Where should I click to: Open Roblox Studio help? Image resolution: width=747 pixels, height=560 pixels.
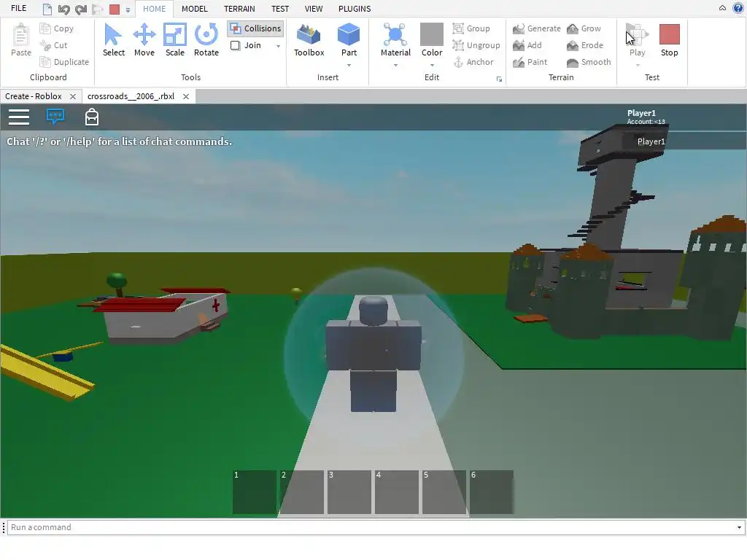click(x=738, y=8)
